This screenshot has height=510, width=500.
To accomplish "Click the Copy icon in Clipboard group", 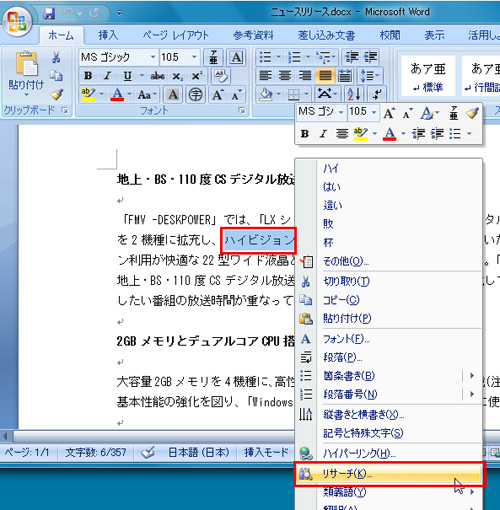I will point(56,76).
